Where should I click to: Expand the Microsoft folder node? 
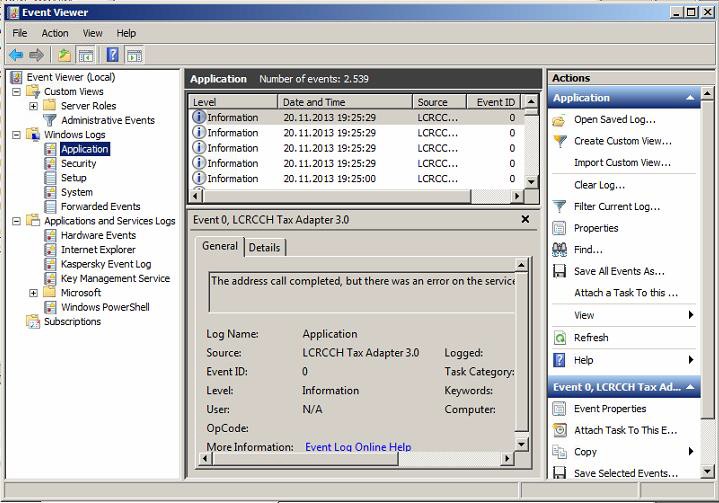33,293
